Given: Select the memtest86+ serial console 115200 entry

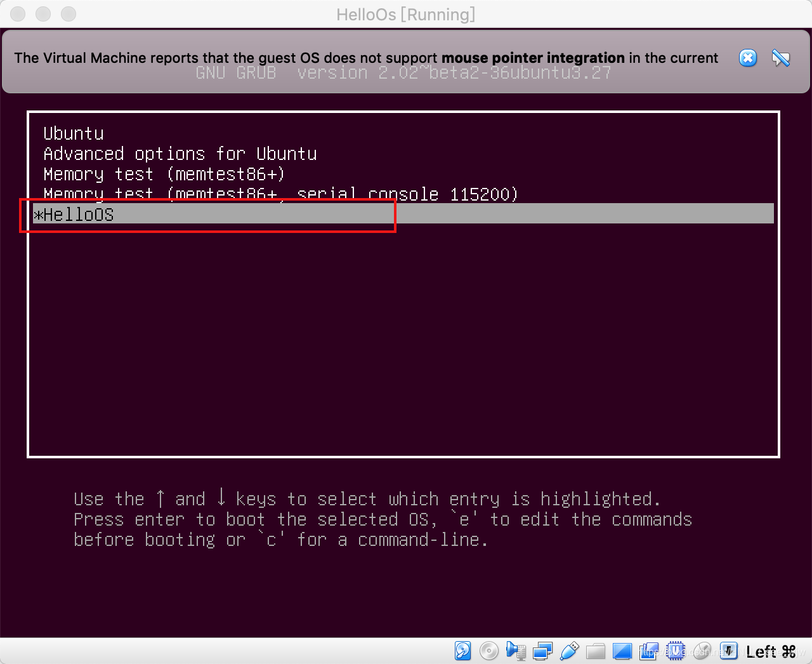Looking at the screenshot, I should [x=403, y=194].
